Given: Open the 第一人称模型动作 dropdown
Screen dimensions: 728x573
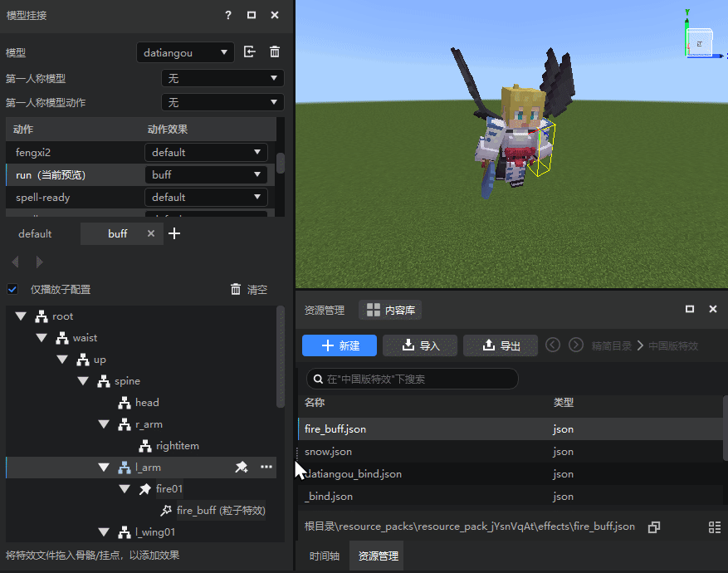Looking at the screenshot, I should (x=222, y=102).
